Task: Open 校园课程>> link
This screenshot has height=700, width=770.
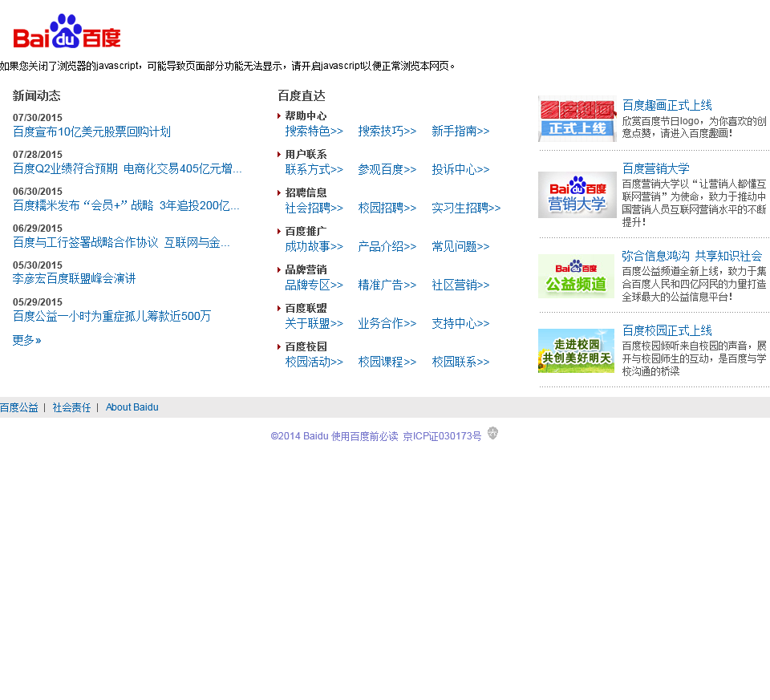Action: coord(387,362)
